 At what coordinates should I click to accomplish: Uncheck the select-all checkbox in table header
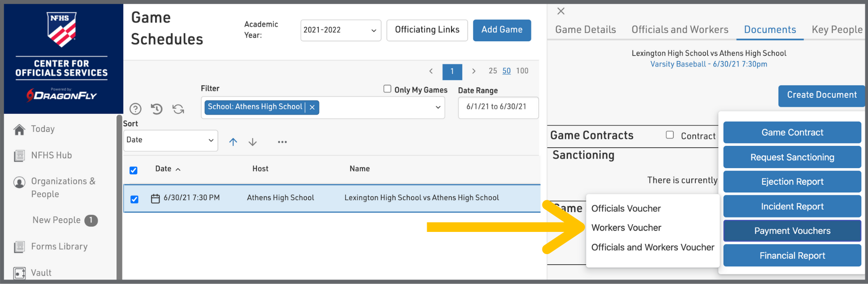coord(133,170)
